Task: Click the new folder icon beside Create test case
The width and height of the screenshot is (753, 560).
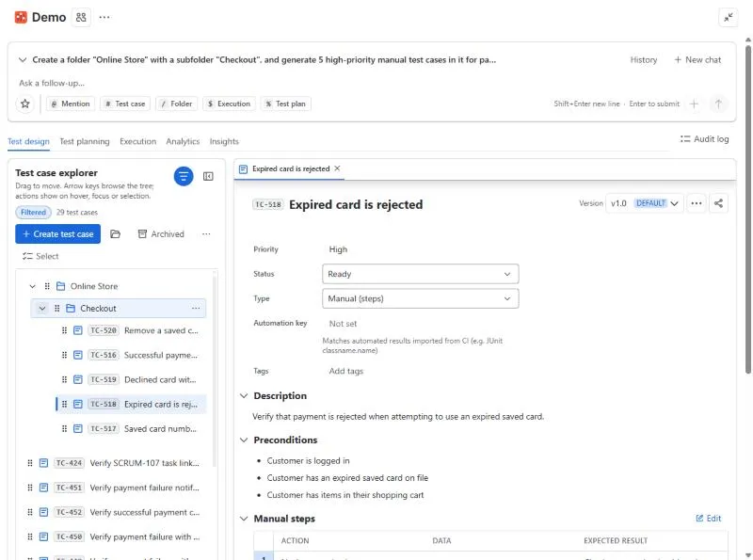Action: pos(115,234)
